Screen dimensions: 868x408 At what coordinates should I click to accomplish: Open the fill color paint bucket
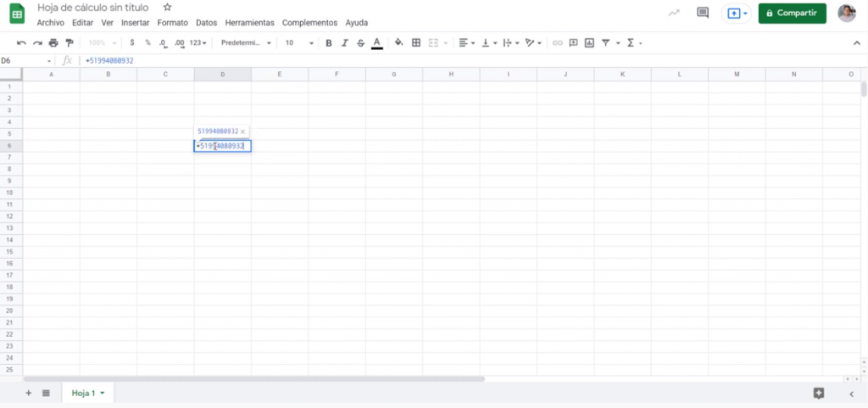pyautogui.click(x=398, y=42)
